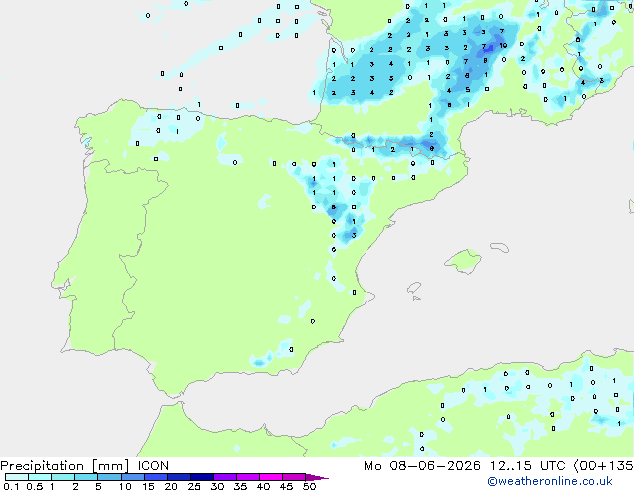Pick the 25–30 mm darkest navy legend swatch
Viewport: 634px width, 490px height.
(x=202, y=477)
